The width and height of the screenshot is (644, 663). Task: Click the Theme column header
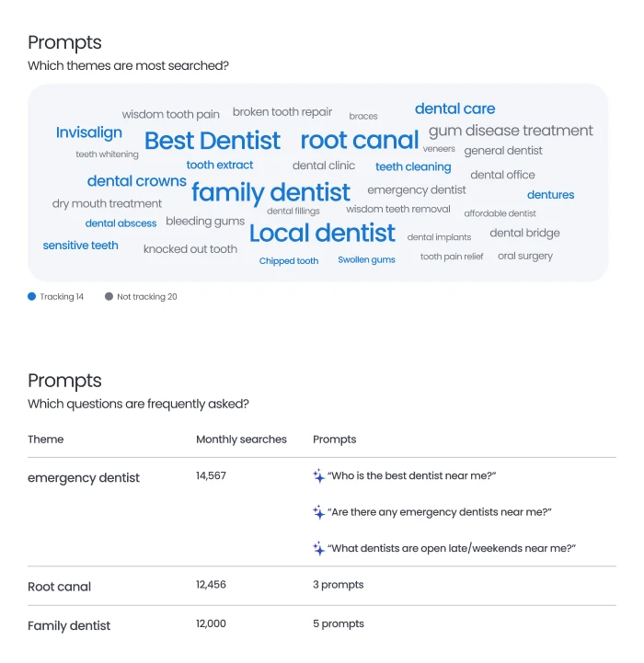tap(46, 440)
